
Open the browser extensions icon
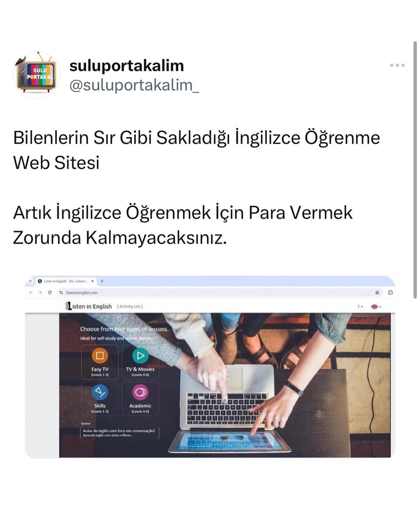(390, 292)
